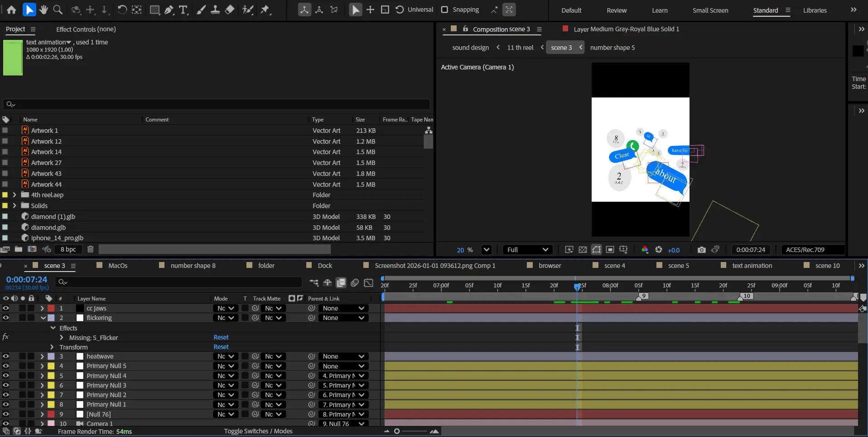868x437 pixels.
Task: Take a snapshot with camera icon
Action: coord(701,250)
